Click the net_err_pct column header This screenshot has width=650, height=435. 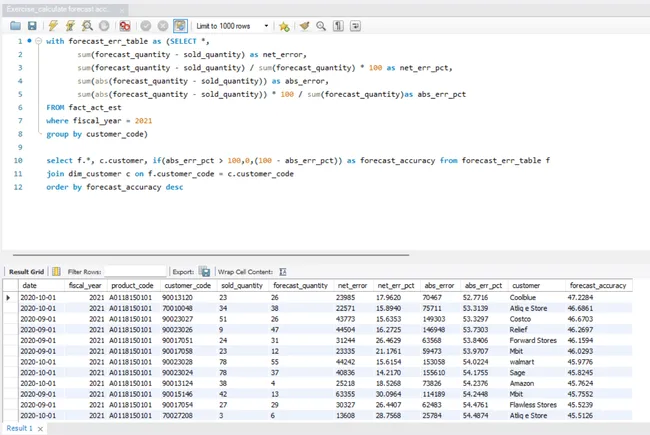click(396, 285)
